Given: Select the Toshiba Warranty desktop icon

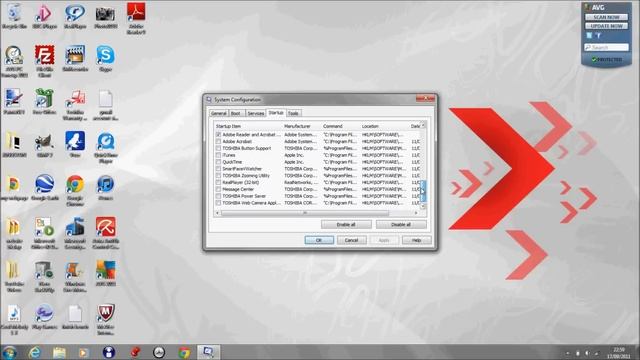Looking at the screenshot, I should coord(75,105).
